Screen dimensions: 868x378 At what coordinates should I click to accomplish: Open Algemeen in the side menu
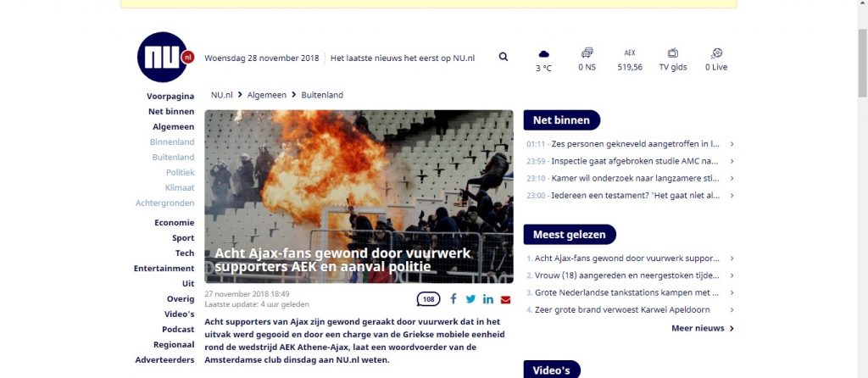(173, 127)
